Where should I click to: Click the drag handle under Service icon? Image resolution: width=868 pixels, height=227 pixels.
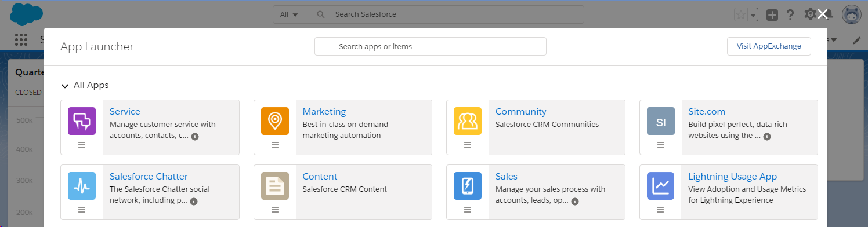[82, 145]
